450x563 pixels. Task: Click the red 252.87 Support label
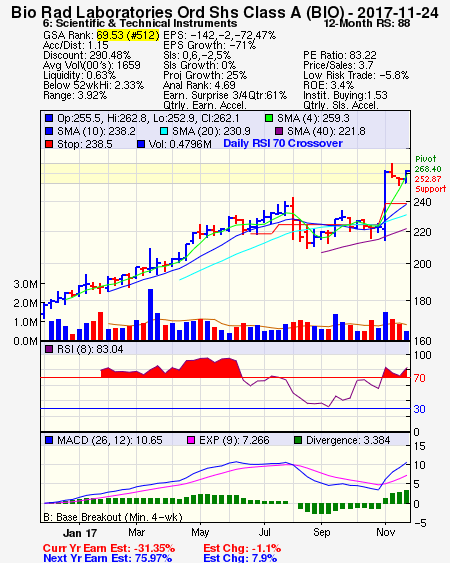click(430, 184)
